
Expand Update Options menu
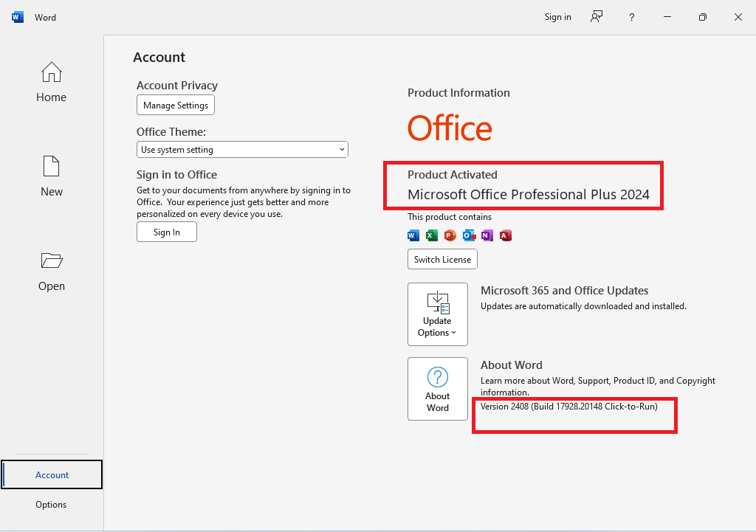click(437, 314)
